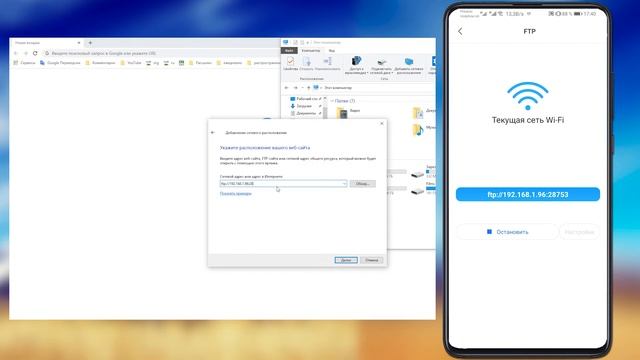Expand the address field dropdown arrow

coord(344,184)
